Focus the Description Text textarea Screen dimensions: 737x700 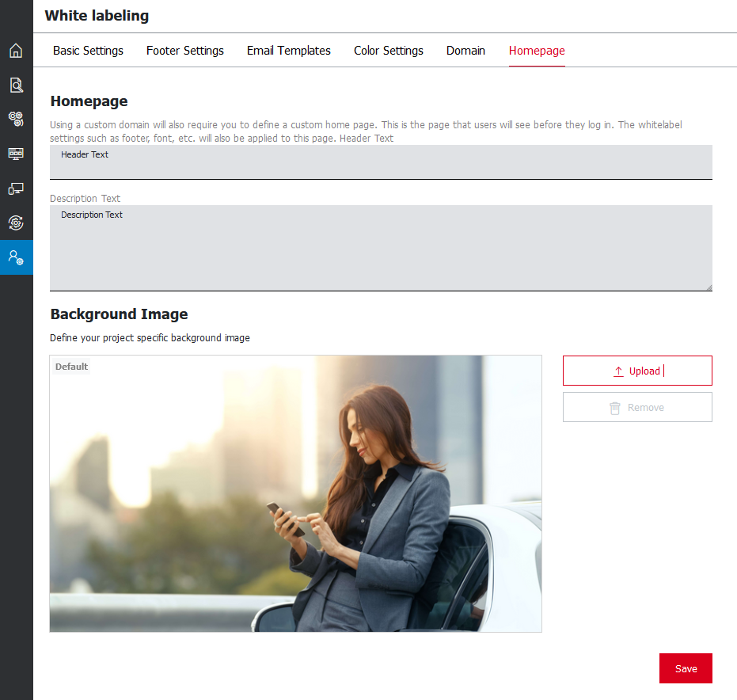click(x=381, y=248)
